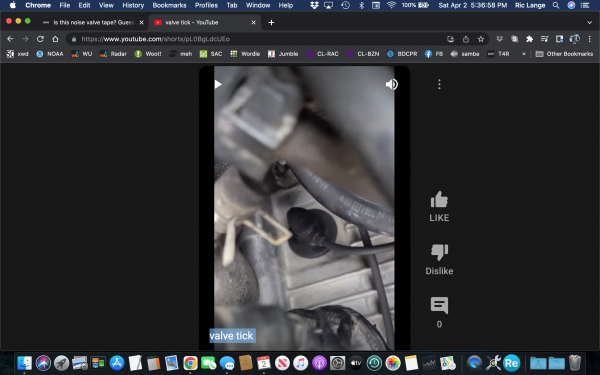Select the 'valve tick - YouTube' tab
600x375 pixels.
click(205, 23)
